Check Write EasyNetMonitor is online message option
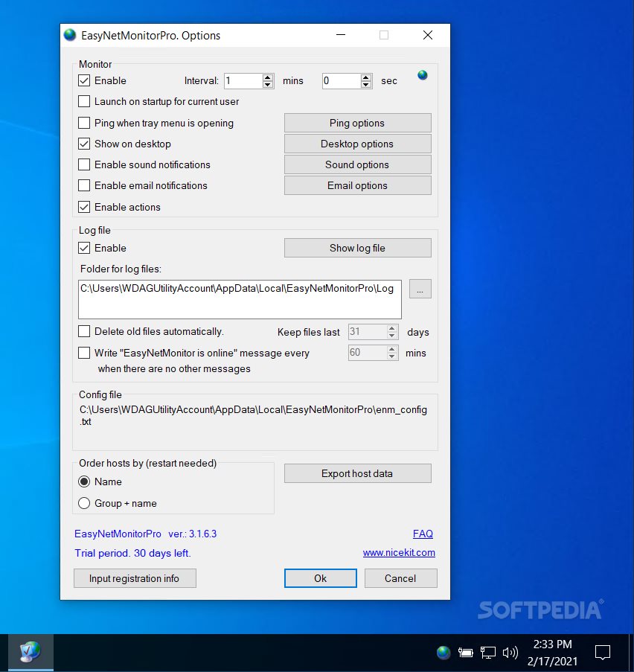The height and width of the screenshot is (672, 634). pyautogui.click(x=84, y=353)
